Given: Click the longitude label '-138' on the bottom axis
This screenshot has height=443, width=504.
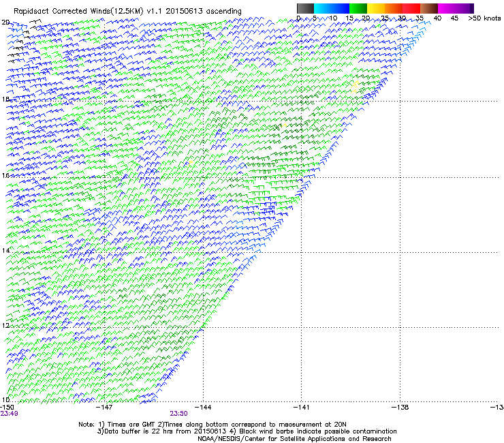Looking at the screenshot, I should coord(400,408).
